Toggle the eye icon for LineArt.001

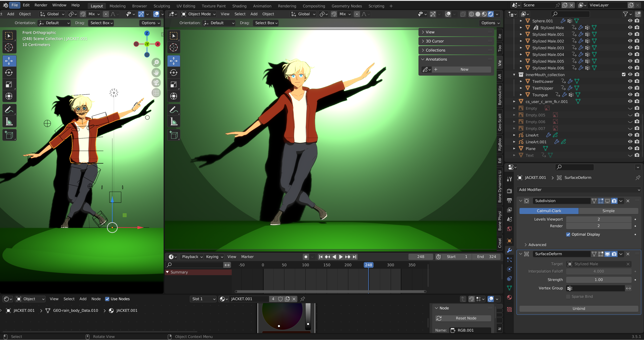[x=630, y=142]
